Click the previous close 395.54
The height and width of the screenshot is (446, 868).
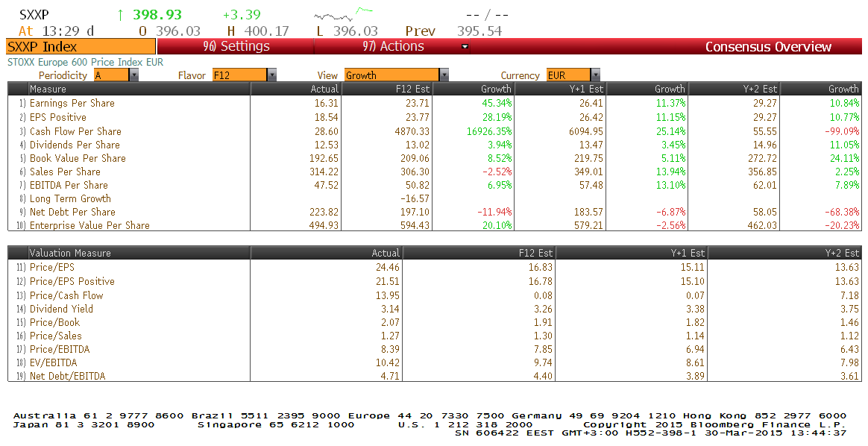pyautogui.click(x=479, y=31)
